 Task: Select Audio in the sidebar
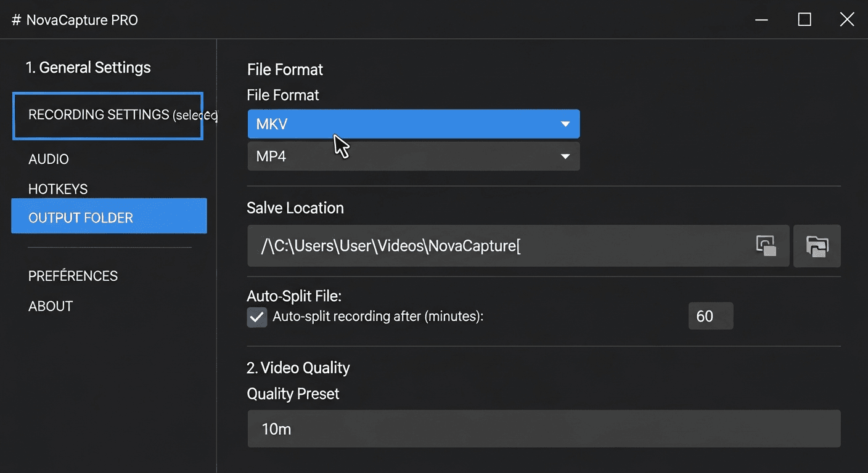point(48,159)
